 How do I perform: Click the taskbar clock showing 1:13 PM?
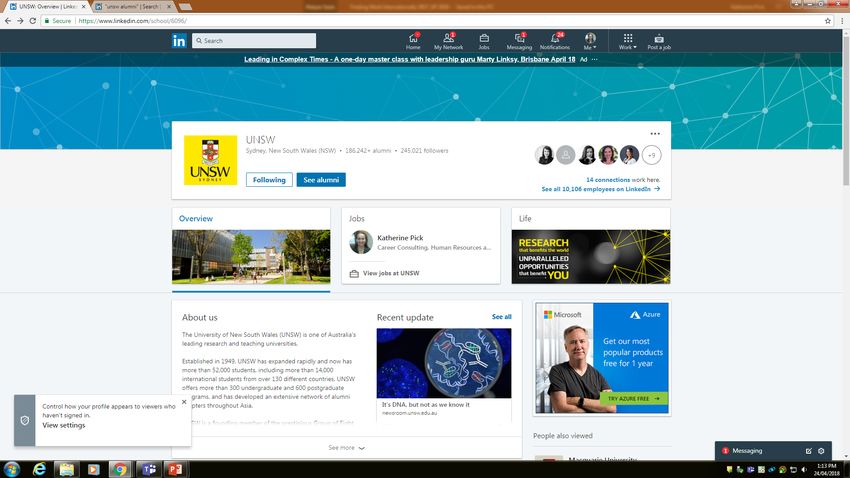point(826,469)
